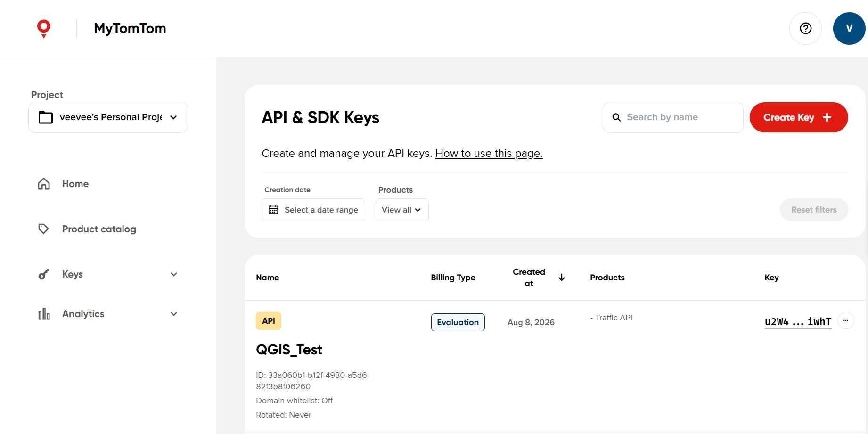This screenshot has height=434, width=868.
Task: Open Analytics section in sidebar
Action: [83, 314]
